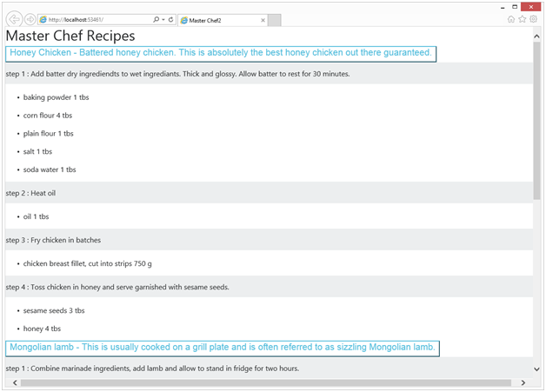Click the vertical scrollbar down arrow
Image resolution: width=546 pixels, height=392 pixels.
[x=536, y=369]
